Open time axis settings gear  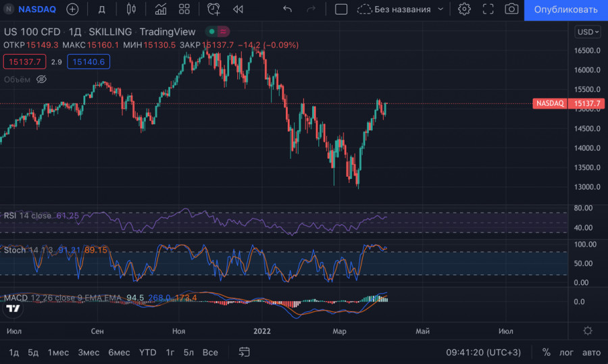(x=588, y=331)
